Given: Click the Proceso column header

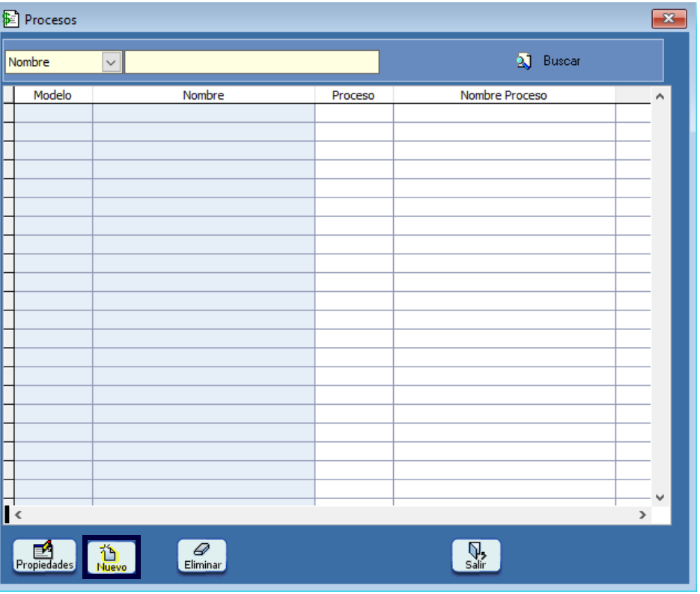Looking at the screenshot, I should [x=353, y=95].
